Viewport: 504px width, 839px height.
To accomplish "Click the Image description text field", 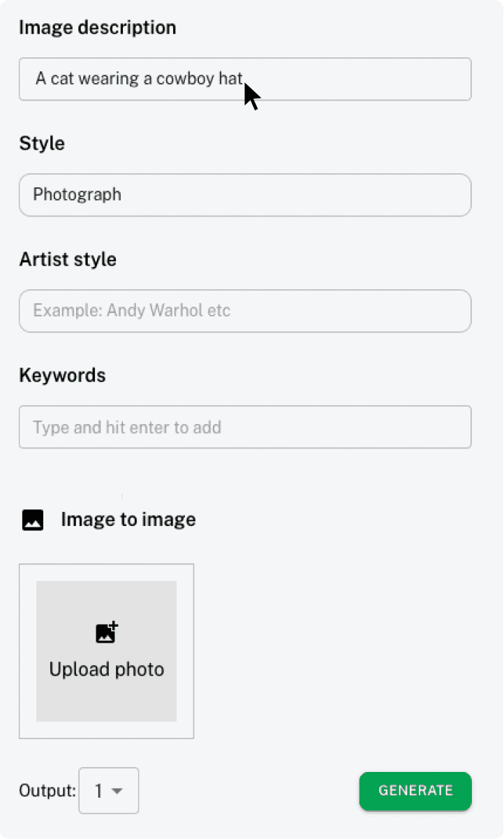I will click(x=245, y=79).
